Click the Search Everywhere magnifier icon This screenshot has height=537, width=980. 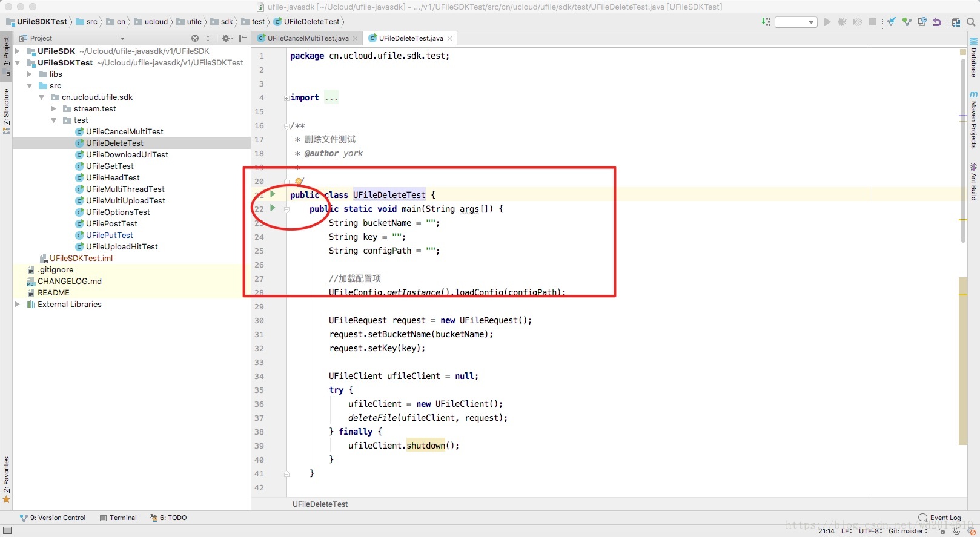click(971, 22)
